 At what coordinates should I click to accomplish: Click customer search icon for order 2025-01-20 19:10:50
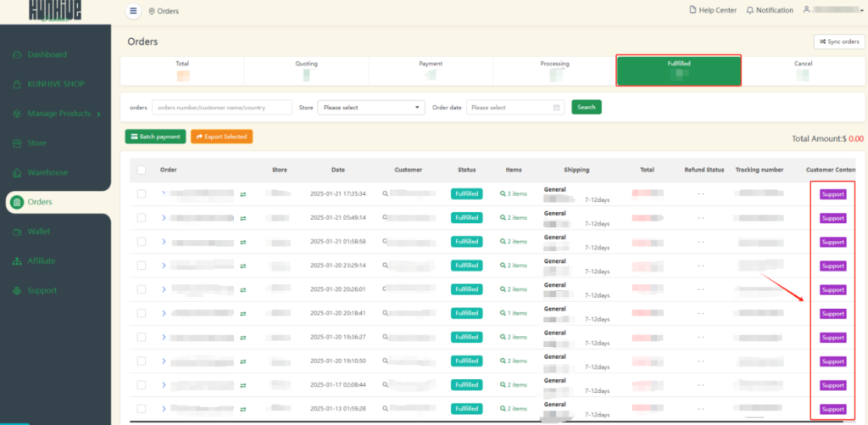click(x=385, y=361)
